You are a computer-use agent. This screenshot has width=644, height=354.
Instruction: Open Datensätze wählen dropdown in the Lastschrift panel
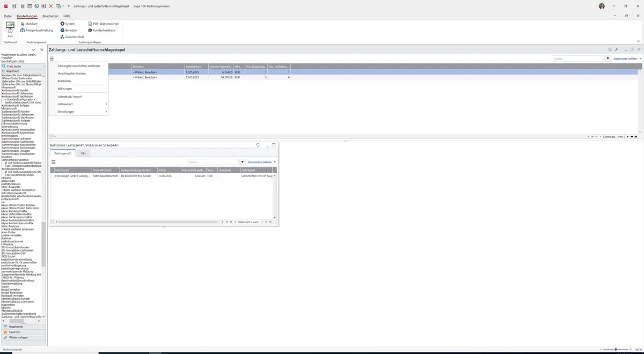262,162
